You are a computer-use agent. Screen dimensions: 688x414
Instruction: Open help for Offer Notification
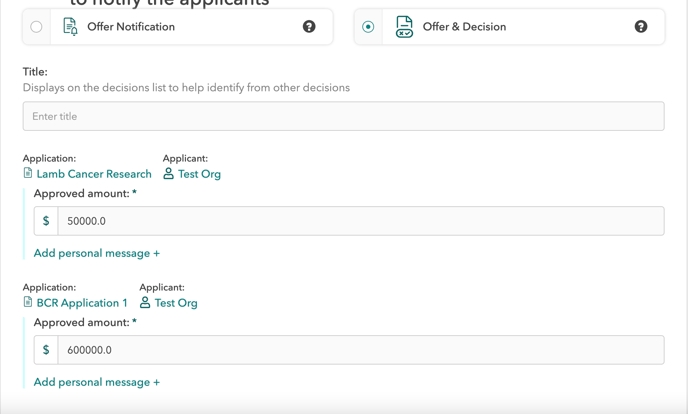(309, 27)
